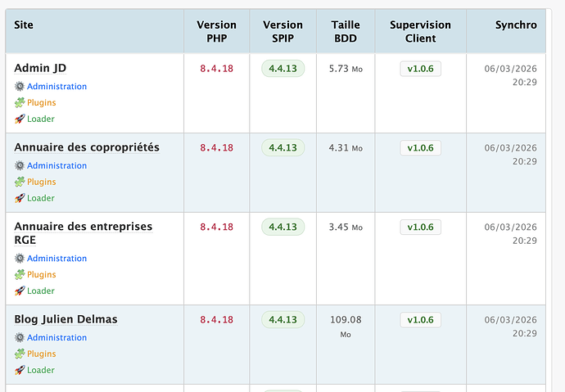The image size is (565, 392).
Task: Sort by the Taille BDD column header
Action: tap(346, 31)
